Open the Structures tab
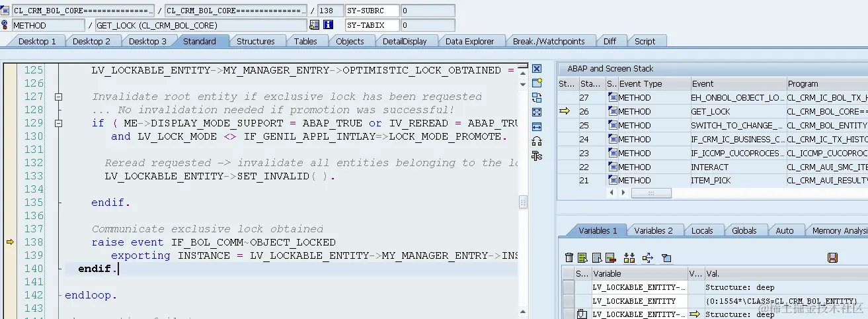This screenshot has height=319, width=868. tap(255, 41)
